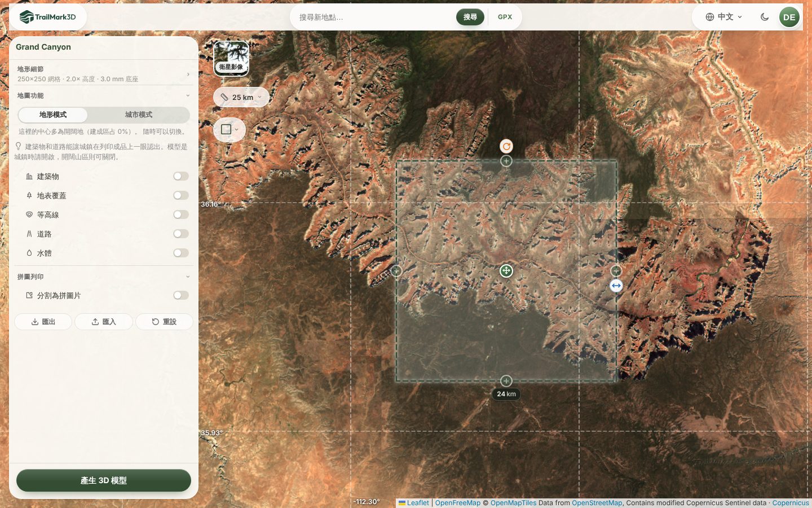Click the 匯入 import button
Screen dimensions: 812x508
(104, 322)
